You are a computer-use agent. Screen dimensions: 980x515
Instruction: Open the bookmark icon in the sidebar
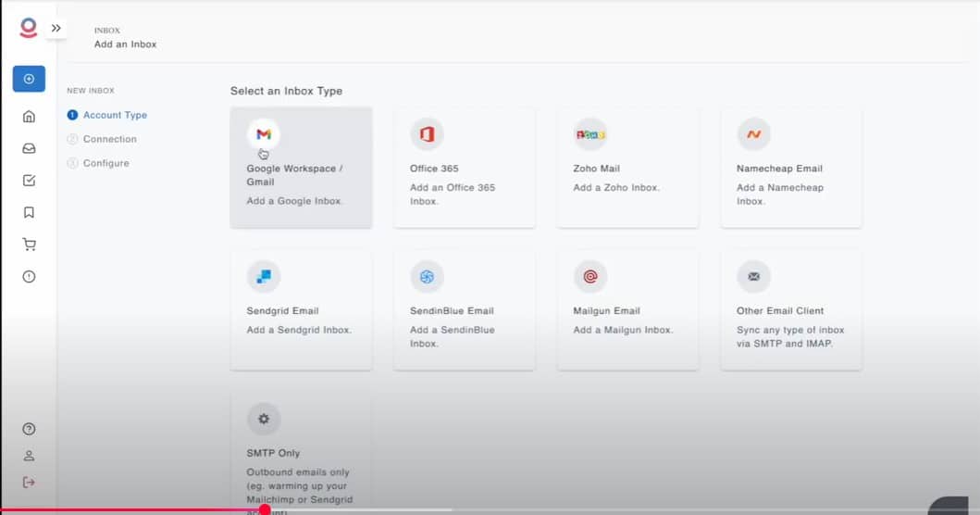[x=29, y=213]
